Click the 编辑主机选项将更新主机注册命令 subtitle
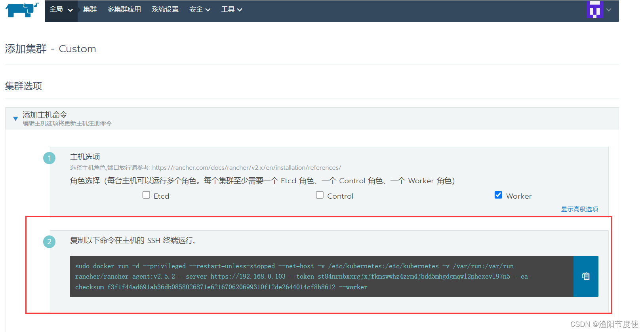 click(x=67, y=123)
